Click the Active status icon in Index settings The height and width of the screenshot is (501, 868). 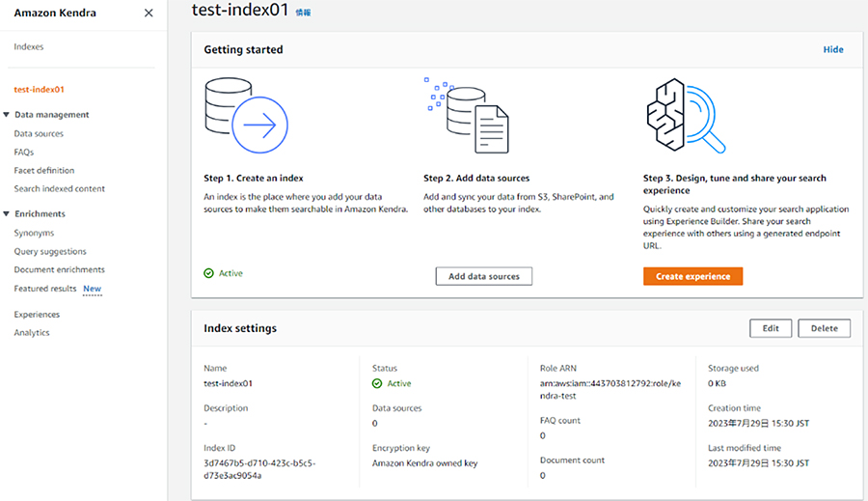click(x=377, y=383)
